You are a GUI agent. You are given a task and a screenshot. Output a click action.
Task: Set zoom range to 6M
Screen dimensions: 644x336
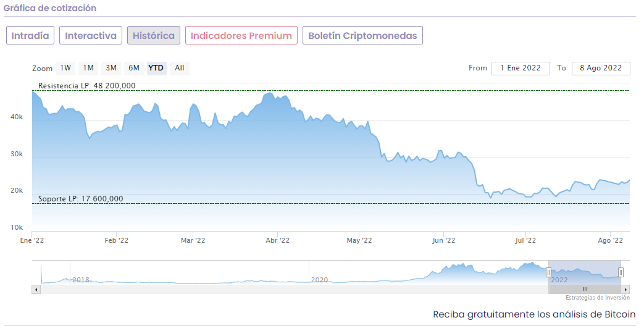[133, 68]
